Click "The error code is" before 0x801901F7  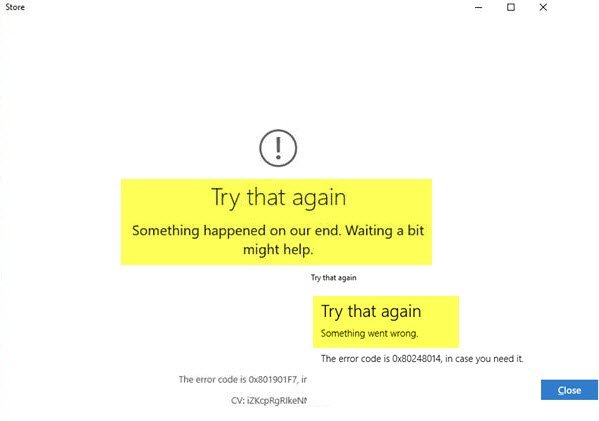point(212,379)
